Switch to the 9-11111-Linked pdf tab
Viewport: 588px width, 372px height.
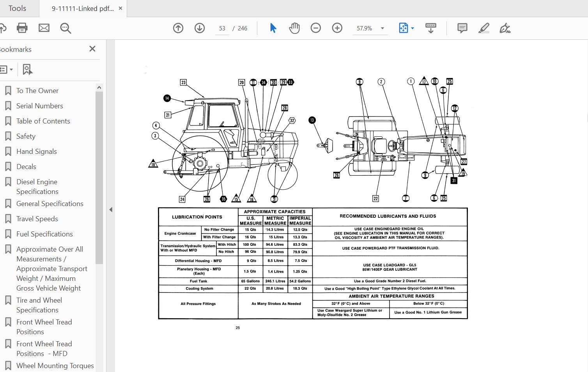83,9
